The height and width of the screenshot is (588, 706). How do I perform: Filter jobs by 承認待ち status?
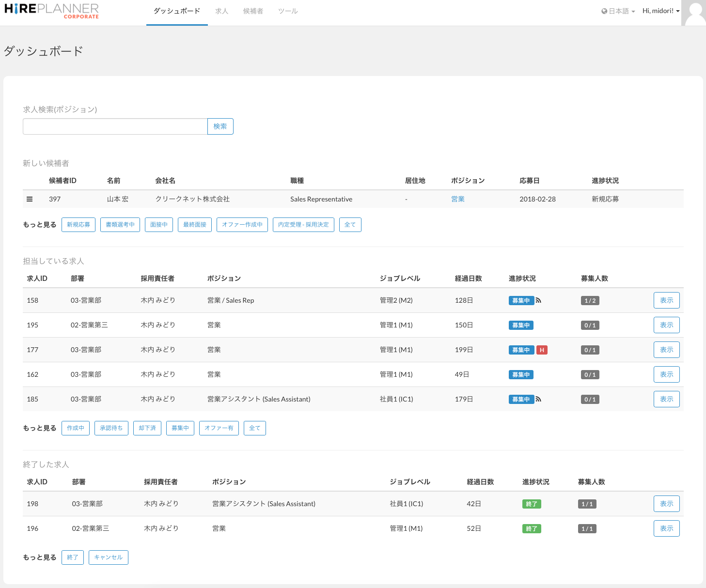pos(111,428)
